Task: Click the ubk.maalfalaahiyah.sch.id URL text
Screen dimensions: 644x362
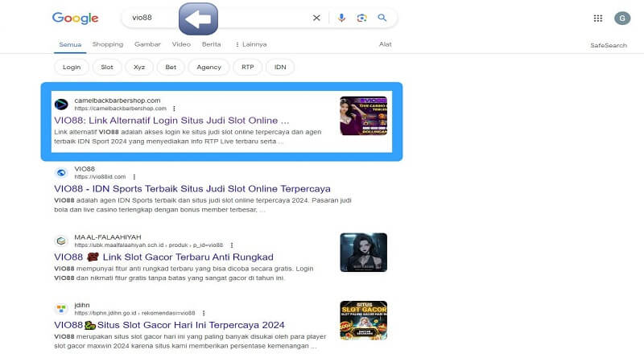Action: click(149, 245)
